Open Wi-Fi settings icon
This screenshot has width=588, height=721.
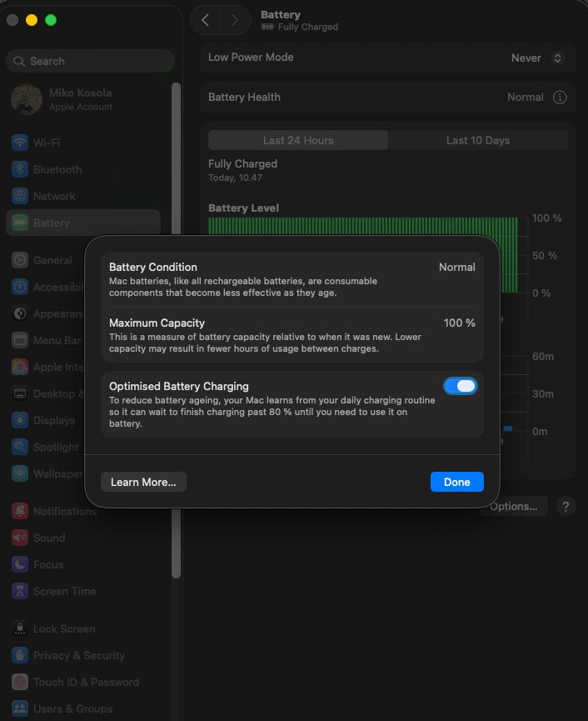tap(20, 143)
